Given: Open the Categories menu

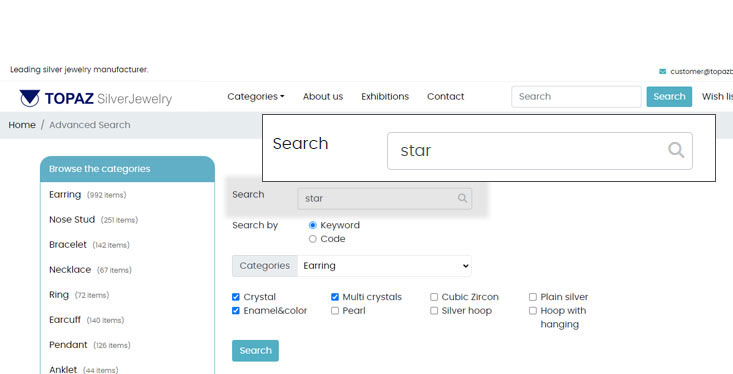Looking at the screenshot, I should pos(256,96).
